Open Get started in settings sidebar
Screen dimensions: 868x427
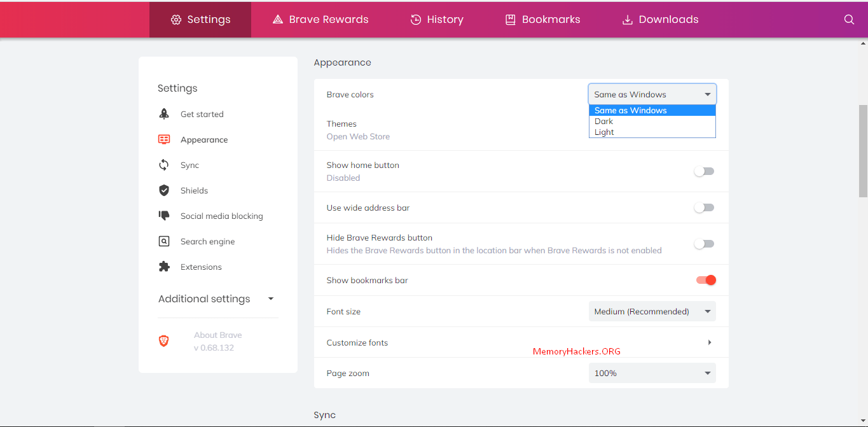(202, 115)
